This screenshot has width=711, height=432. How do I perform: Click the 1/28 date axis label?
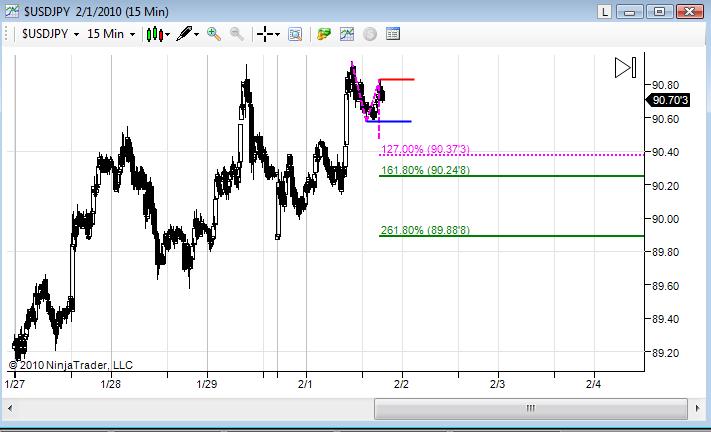pyautogui.click(x=111, y=384)
